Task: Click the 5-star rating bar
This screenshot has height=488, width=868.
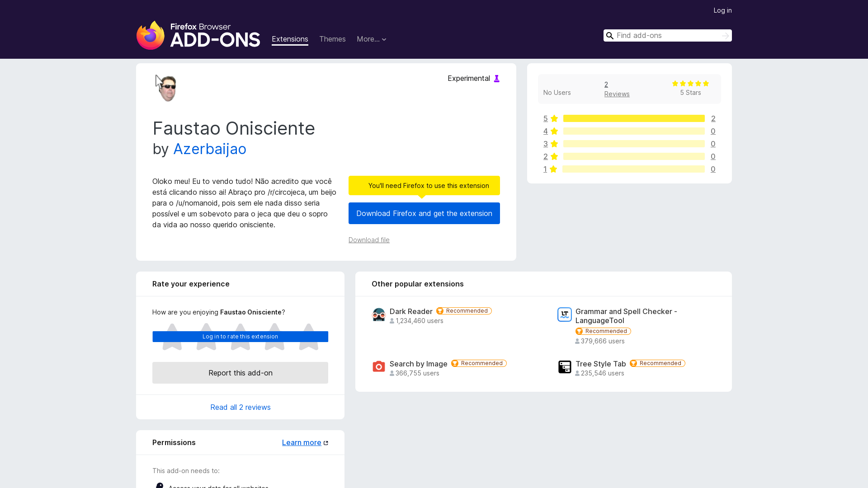Action: point(634,118)
